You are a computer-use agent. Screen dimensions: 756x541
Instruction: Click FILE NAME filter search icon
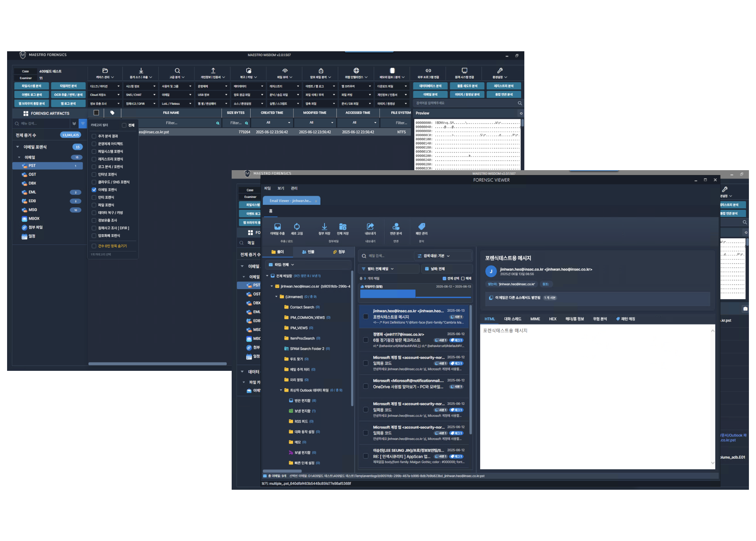pos(218,123)
